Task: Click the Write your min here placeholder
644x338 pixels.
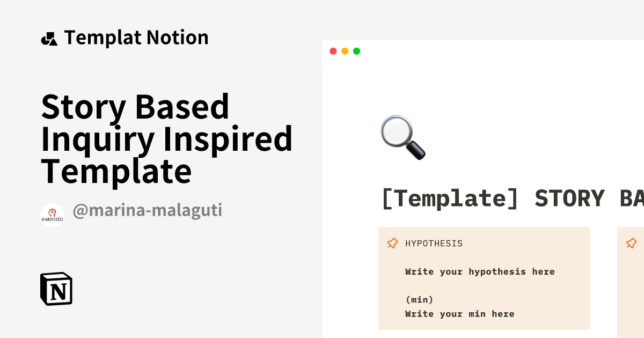Action: (459, 314)
